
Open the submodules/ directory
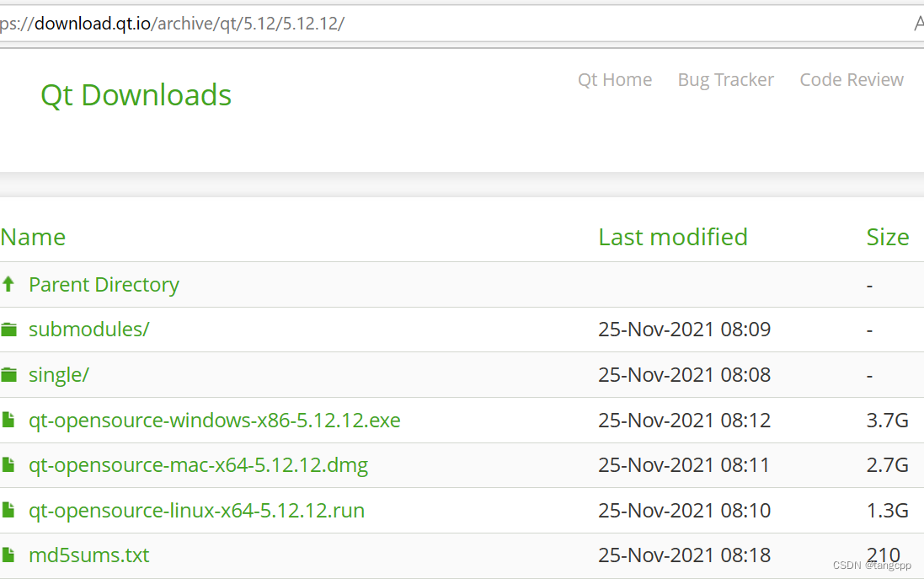click(x=88, y=329)
